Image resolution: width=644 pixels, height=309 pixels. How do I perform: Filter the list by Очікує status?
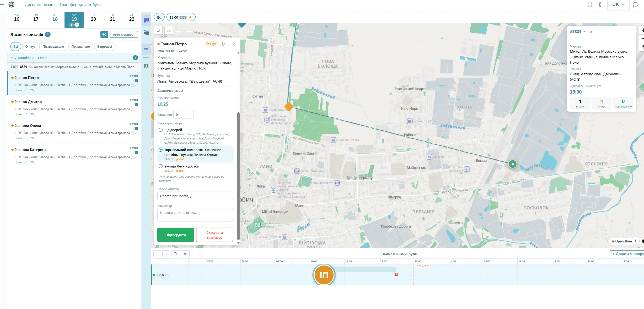pyautogui.click(x=30, y=47)
